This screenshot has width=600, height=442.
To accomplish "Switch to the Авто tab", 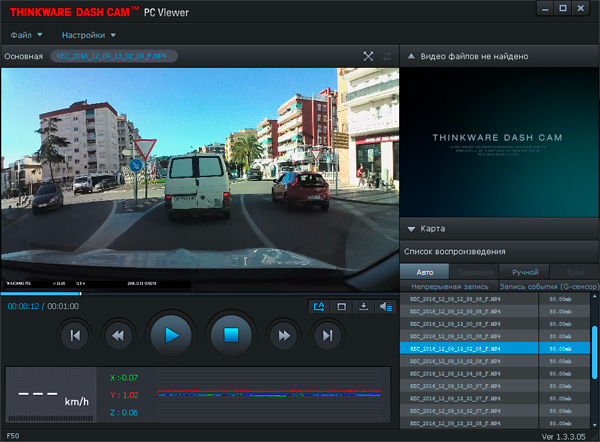I will [424, 271].
